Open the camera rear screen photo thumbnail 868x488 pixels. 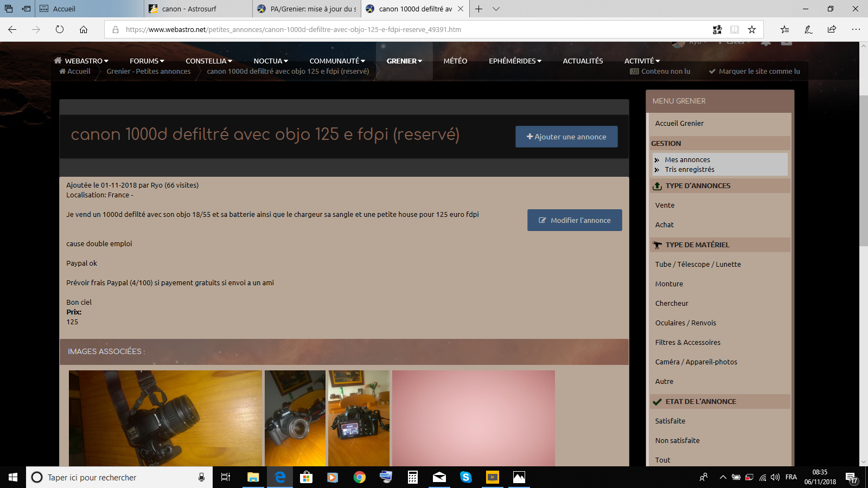[359, 418]
